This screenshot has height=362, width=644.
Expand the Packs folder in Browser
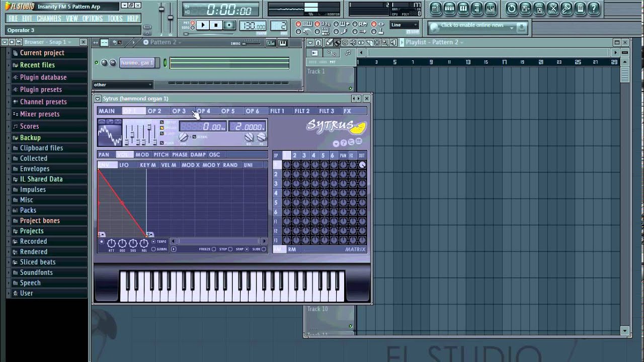tap(28, 210)
